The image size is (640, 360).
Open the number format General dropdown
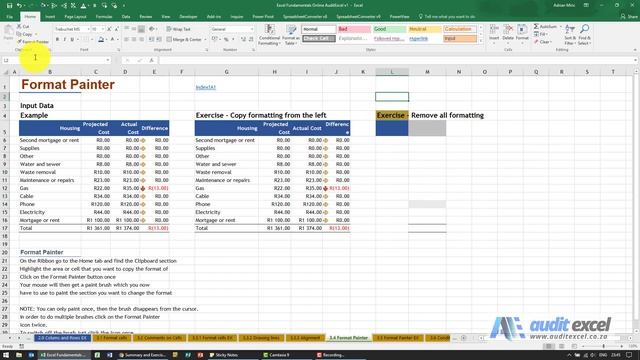click(251, 29)
